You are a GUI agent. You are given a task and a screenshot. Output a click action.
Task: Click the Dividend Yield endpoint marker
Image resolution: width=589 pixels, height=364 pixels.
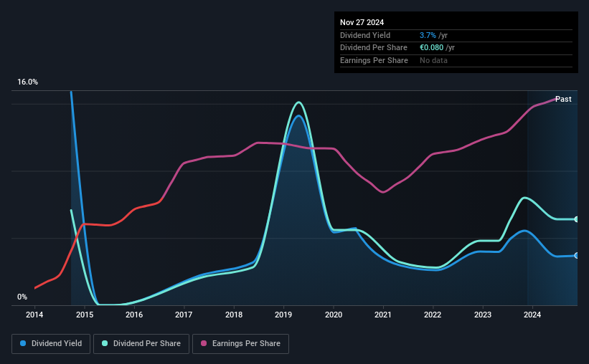click(x=577, y=256)
